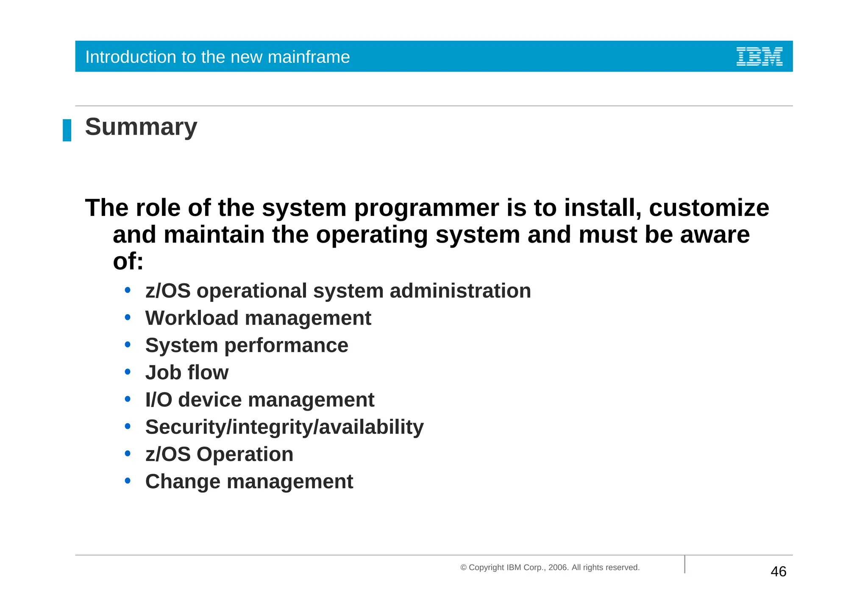Click 'Introduction to the new mainframe' header text
The width and height of the screenshot is (868, 615).
point(217,57)
